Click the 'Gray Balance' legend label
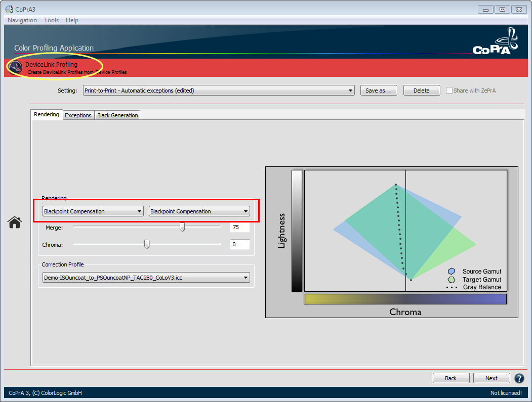532x402 pixels. click(x=482, y=287)
